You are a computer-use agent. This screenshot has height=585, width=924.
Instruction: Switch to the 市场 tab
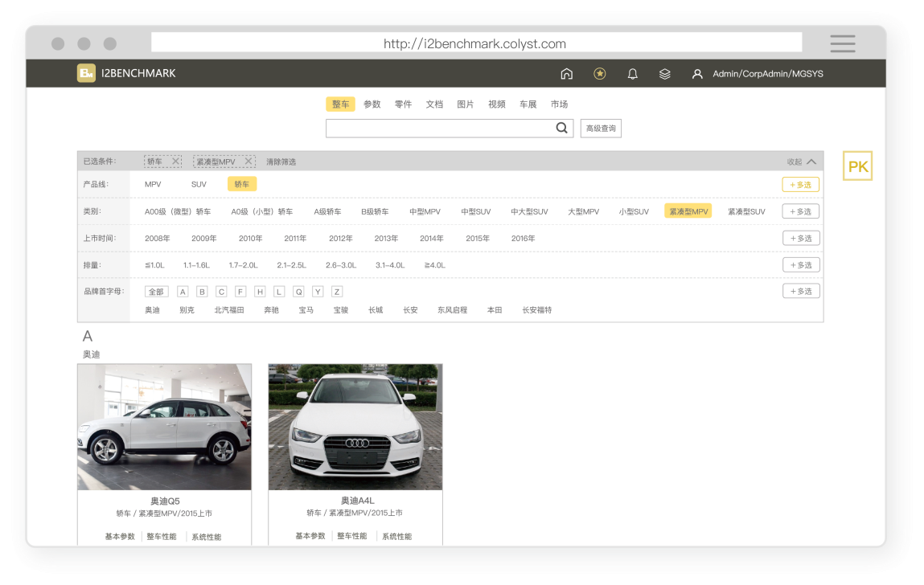(559, 104)
